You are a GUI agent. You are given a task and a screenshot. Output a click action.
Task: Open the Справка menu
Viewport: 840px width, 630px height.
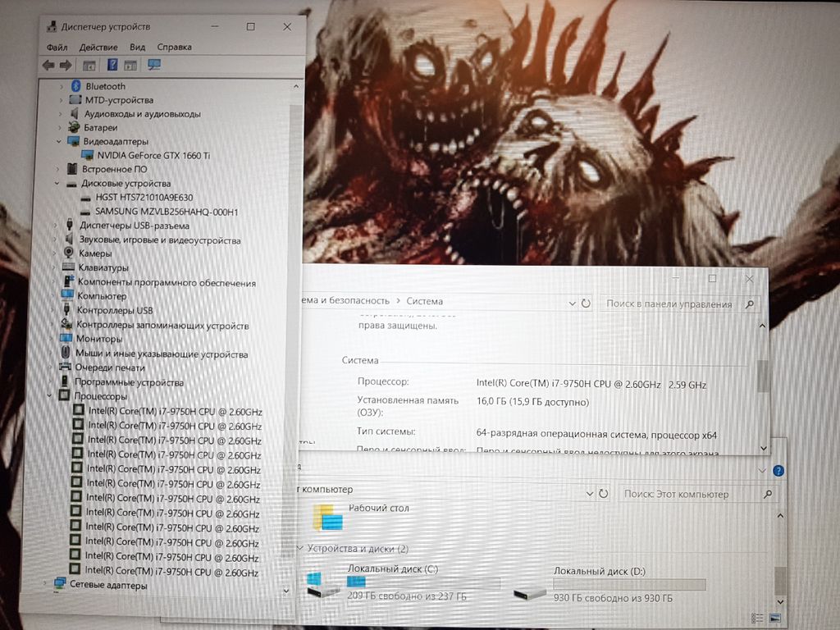174,48
